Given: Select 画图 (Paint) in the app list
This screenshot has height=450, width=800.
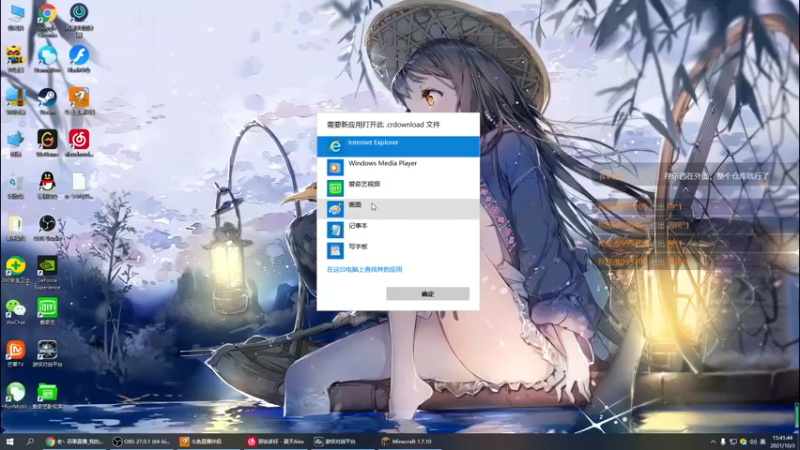Looking at the screenshot, I should (x=398, y=209).
